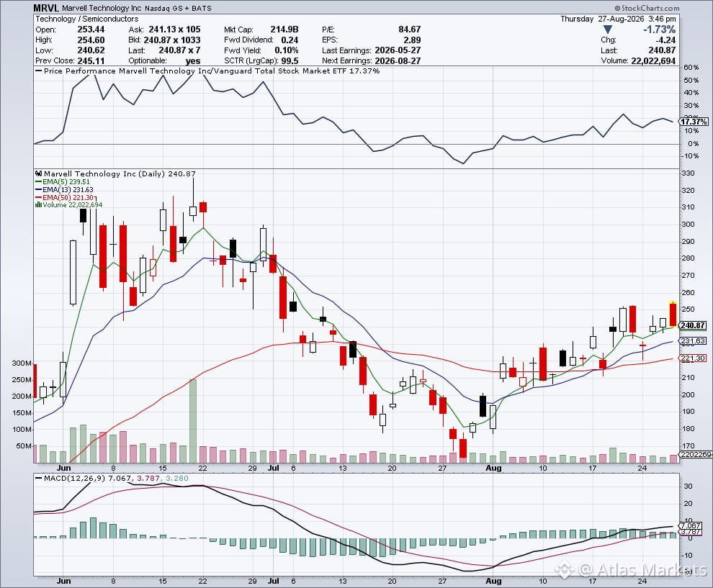Click the Fwd Yield value 0.10%
The image size is (713, 588).
[287, 50]
